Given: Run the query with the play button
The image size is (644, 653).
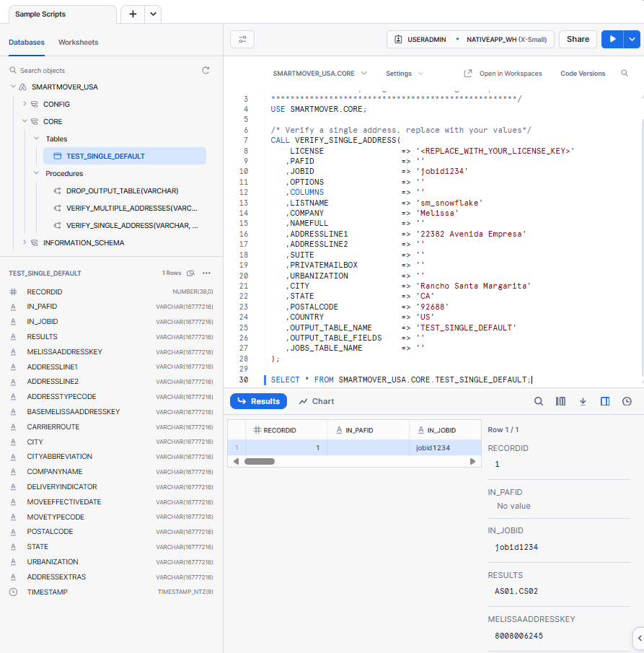Looking at the screenshot, I should (612, 39).
